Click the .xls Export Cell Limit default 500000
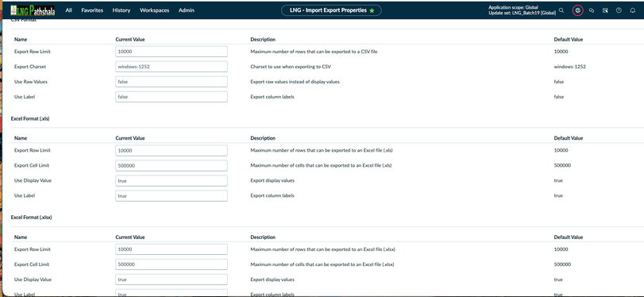 (x=562, y=165)
